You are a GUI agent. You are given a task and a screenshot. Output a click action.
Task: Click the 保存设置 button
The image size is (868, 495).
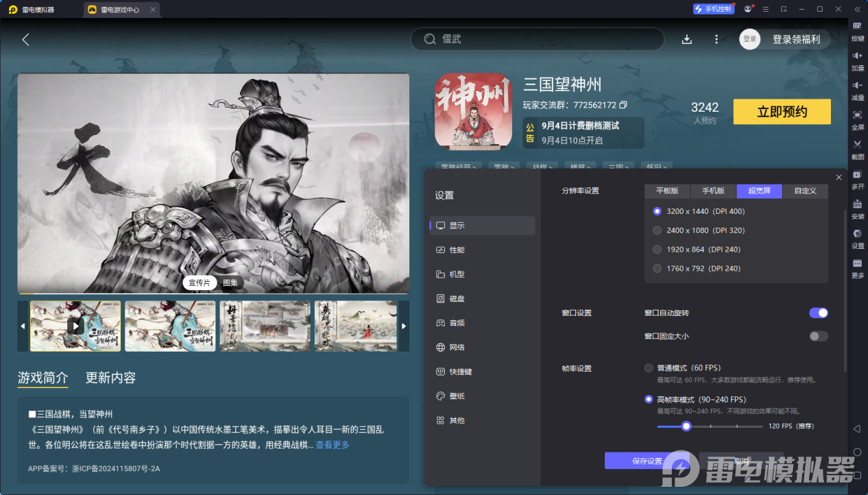point(647,461)
